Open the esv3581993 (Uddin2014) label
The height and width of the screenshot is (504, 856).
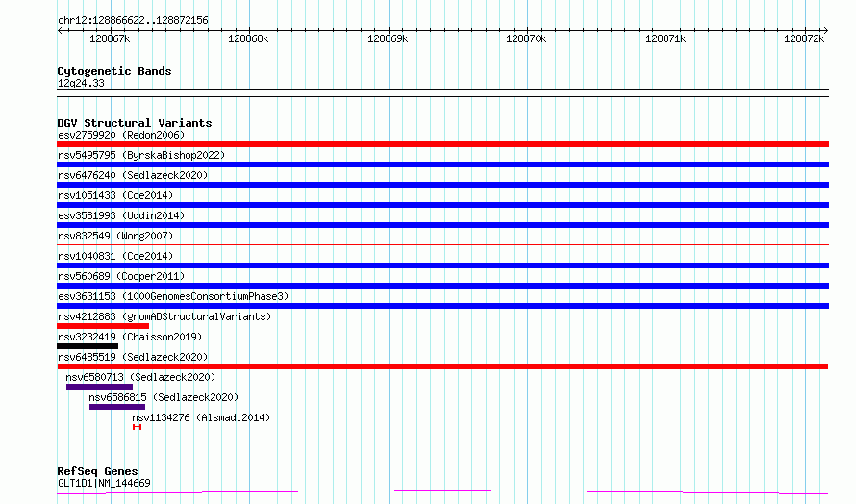coord(121,215)
